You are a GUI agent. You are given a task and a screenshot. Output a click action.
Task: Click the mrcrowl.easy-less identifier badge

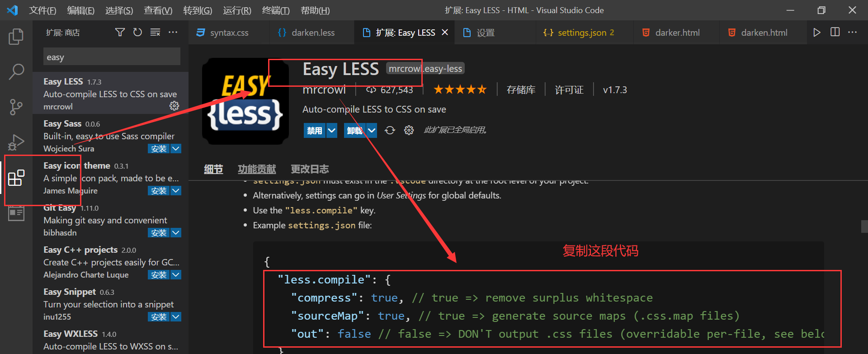pos(425,68)
